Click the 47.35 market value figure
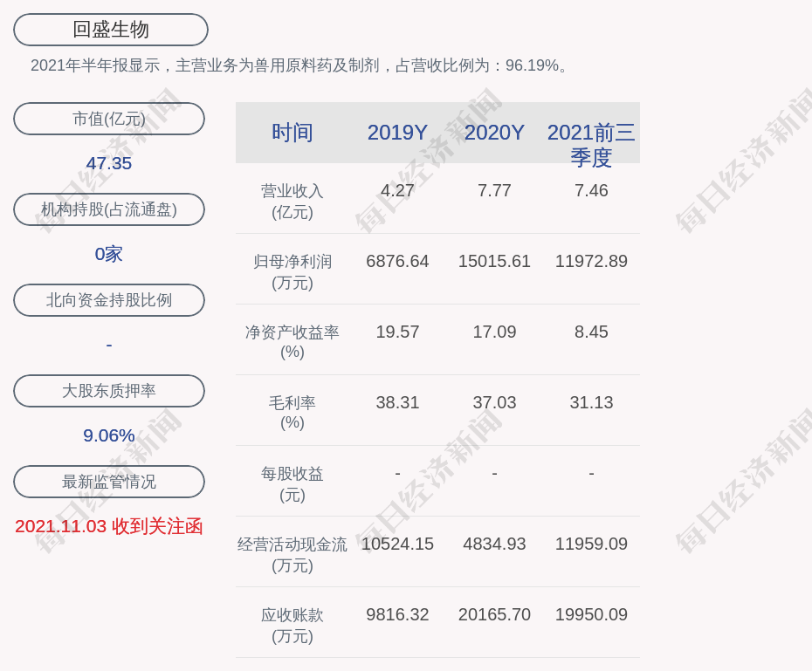 (109, 163)
